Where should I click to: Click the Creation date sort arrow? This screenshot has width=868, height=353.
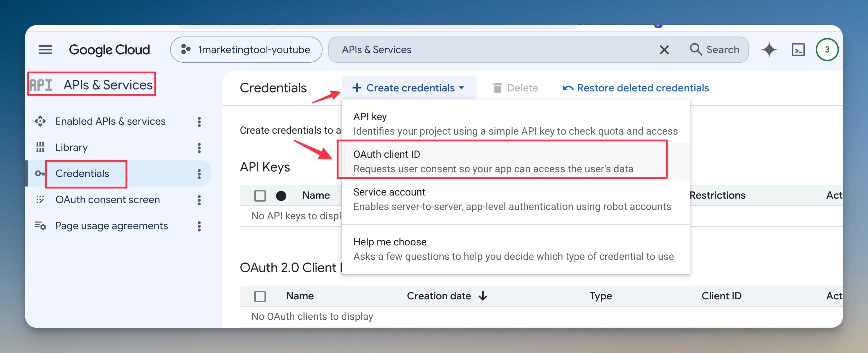pos(483,296)
